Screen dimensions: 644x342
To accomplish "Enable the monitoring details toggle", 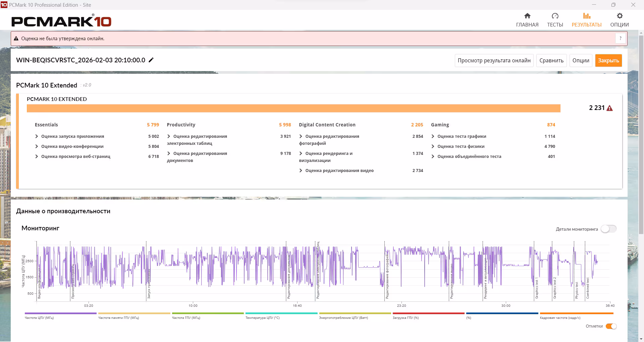I will click(608, 229).
